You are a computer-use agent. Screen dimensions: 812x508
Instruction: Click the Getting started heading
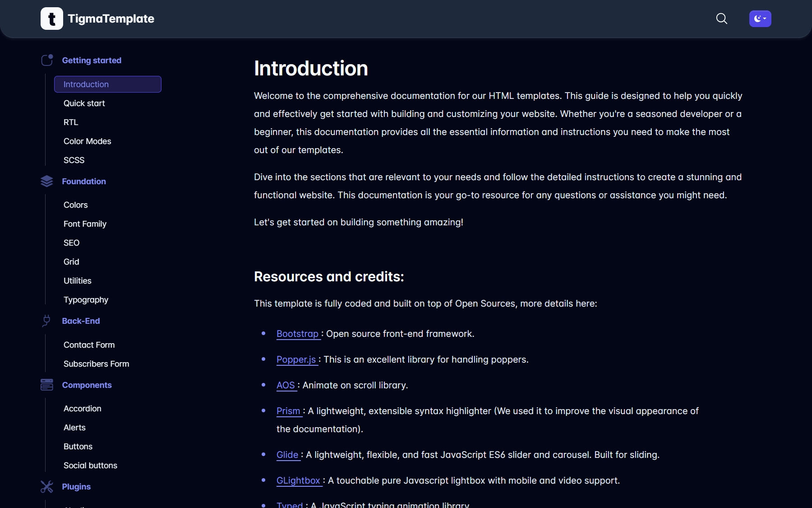(x=92, y=60)
